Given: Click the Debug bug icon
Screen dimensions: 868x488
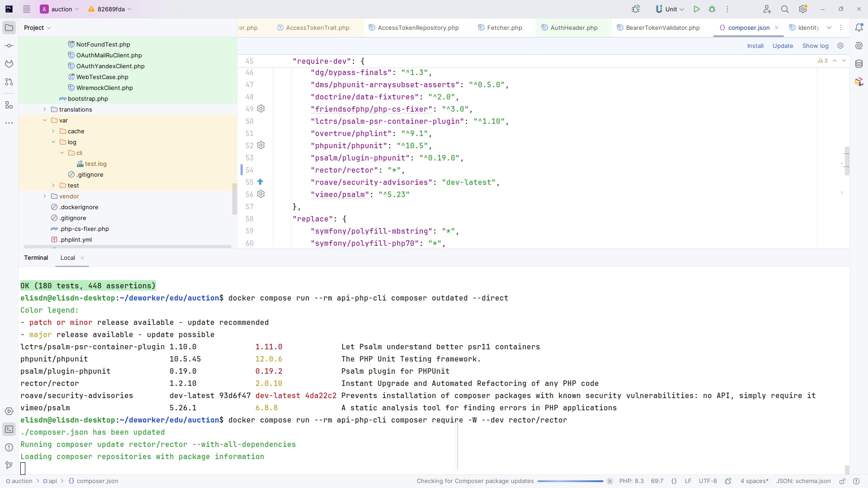Looking at the screenshot, I should coord(712,9).
